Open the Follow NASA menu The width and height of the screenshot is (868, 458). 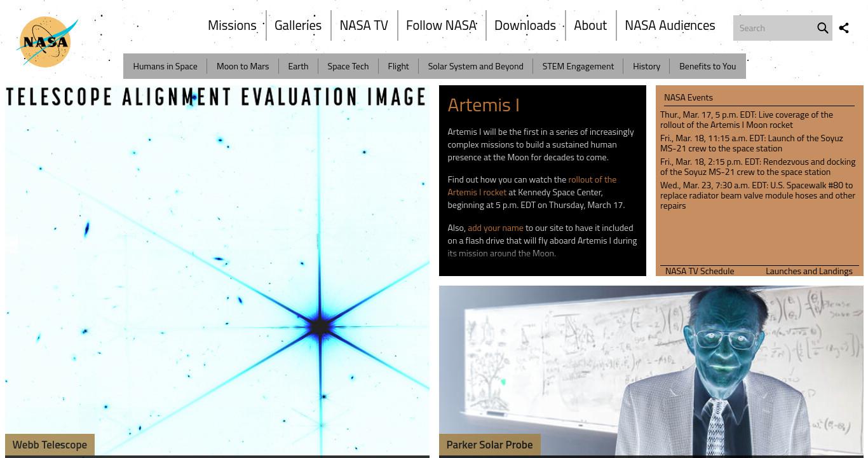[441, 25]
